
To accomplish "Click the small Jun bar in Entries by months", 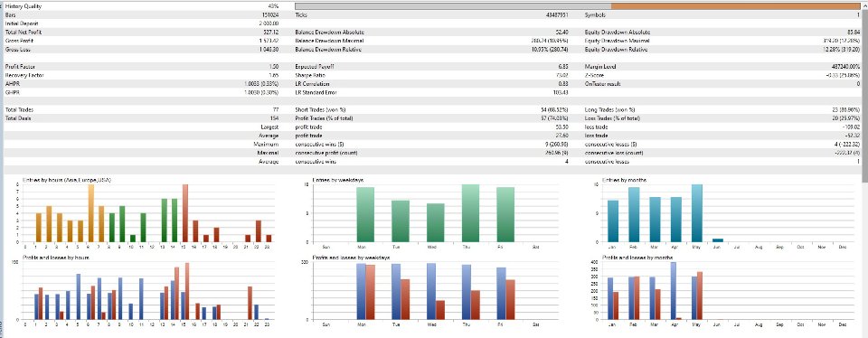I will (x=718, y=240).
